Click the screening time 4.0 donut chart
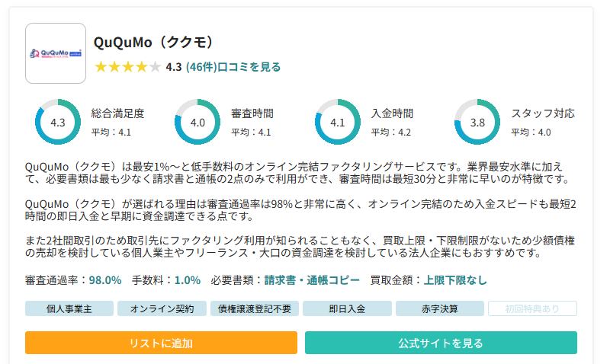 (197, 122)
